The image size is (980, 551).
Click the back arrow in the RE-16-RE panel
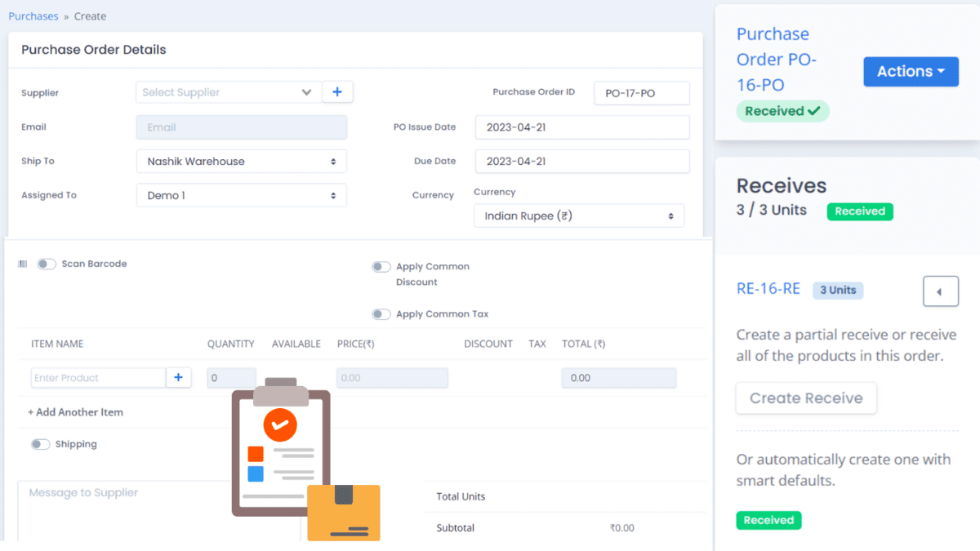point(940,291)
